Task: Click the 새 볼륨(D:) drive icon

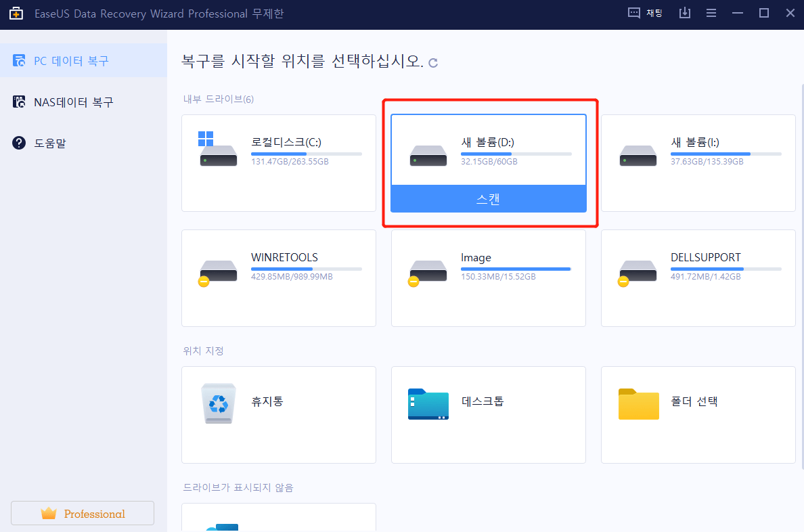Action: pos(428,156)
